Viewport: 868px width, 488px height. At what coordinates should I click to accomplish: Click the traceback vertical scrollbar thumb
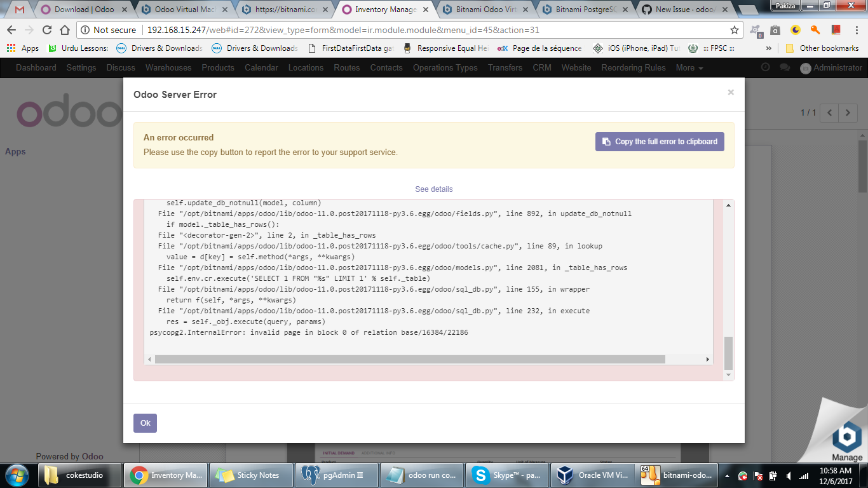pos(728,353)
